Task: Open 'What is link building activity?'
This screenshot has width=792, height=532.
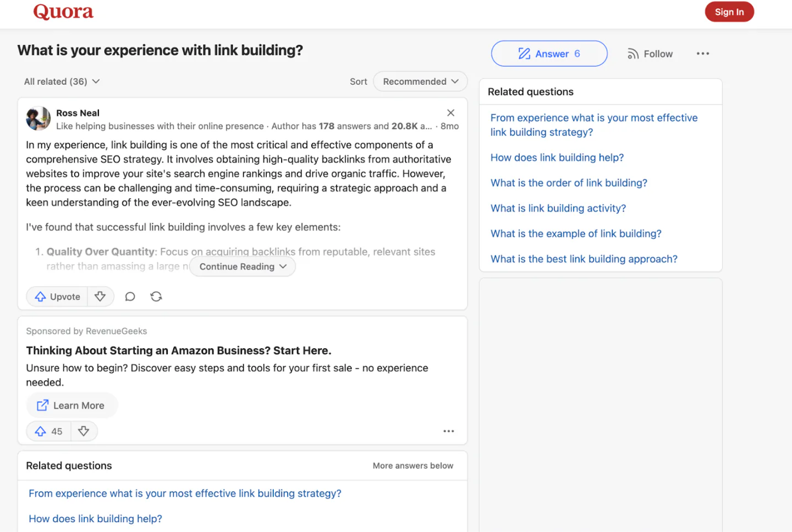Action: [x=558, y=208]
